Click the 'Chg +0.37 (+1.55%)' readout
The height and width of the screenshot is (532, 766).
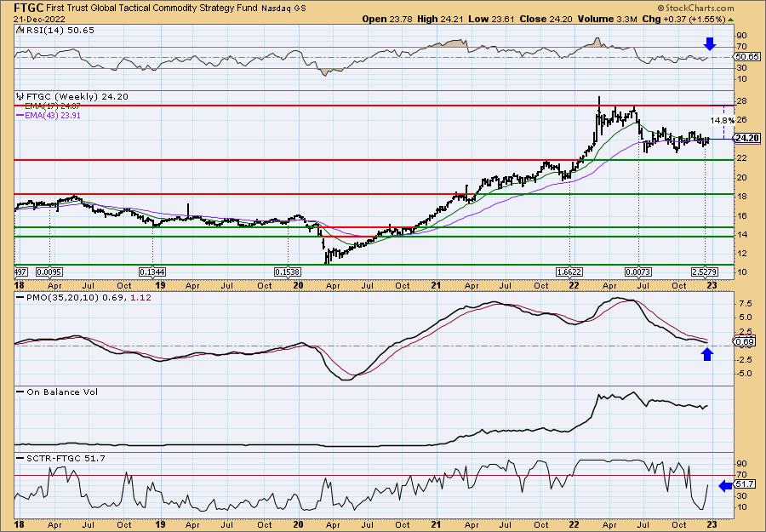click(x=683, y=19)
